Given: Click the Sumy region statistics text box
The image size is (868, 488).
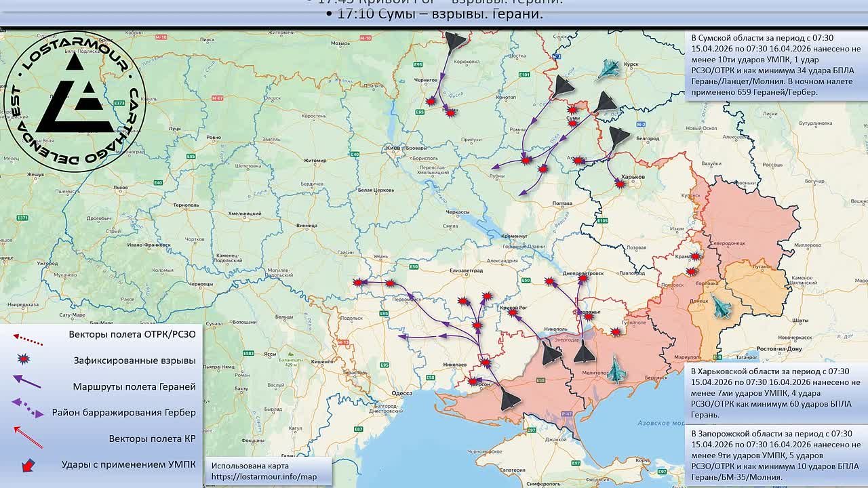Looking at the screenshot, I should pyautogui.click(x=775, y=65).
